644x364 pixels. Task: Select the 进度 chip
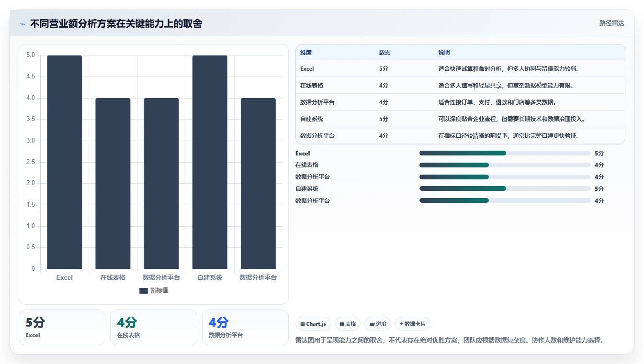[378, 324]
